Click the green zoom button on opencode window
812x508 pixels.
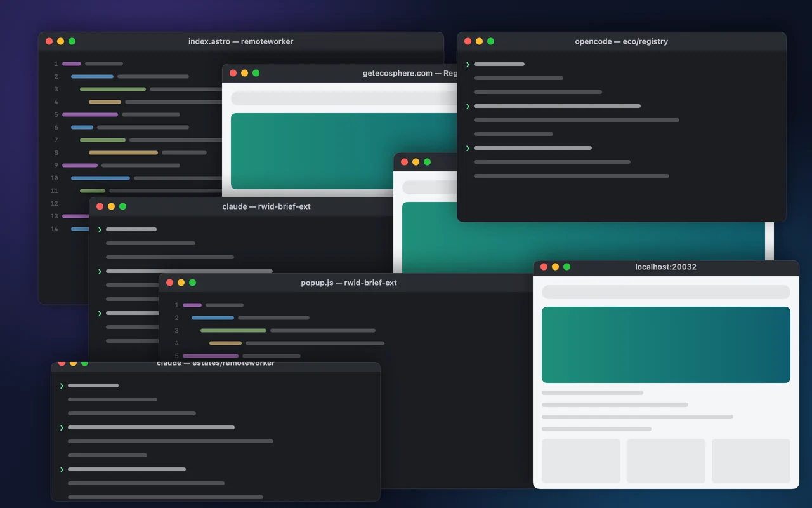[x=491, y=41]
